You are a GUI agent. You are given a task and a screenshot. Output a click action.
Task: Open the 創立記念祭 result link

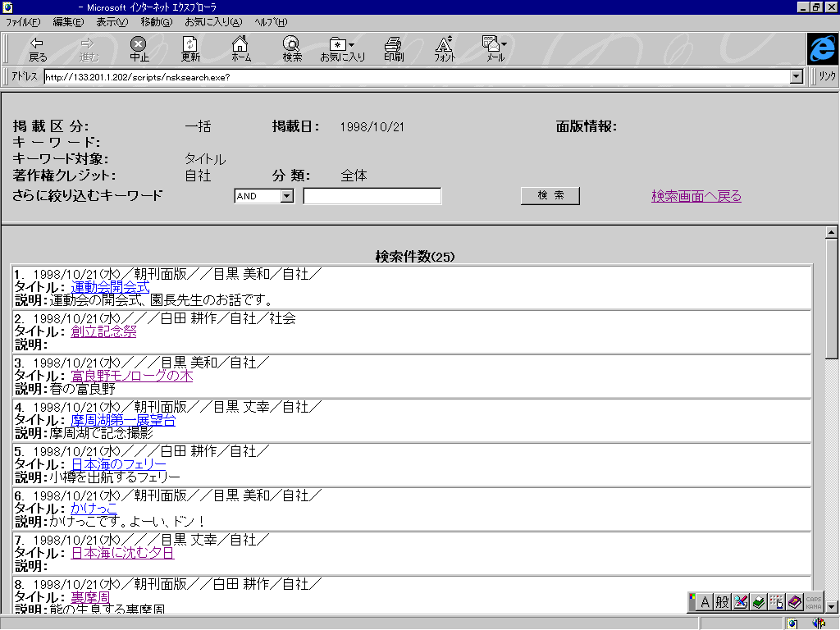(103, 331)
